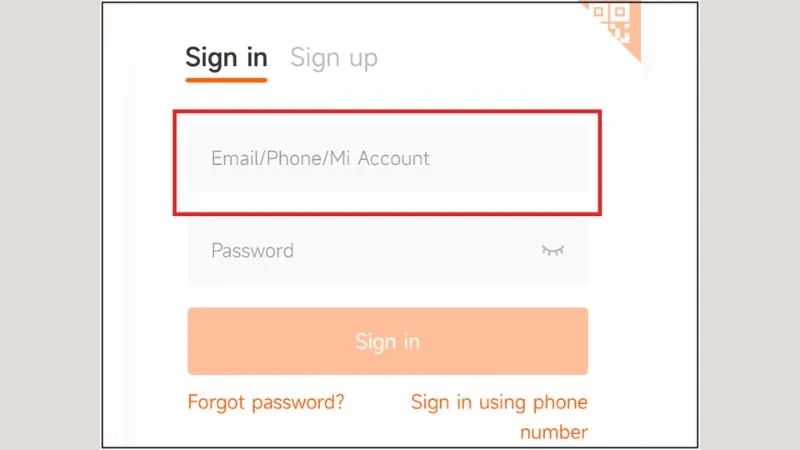Viewport: 800px width, 450px height.
Task: Click the Sign in label on the button
Action: tap(388, 342)
